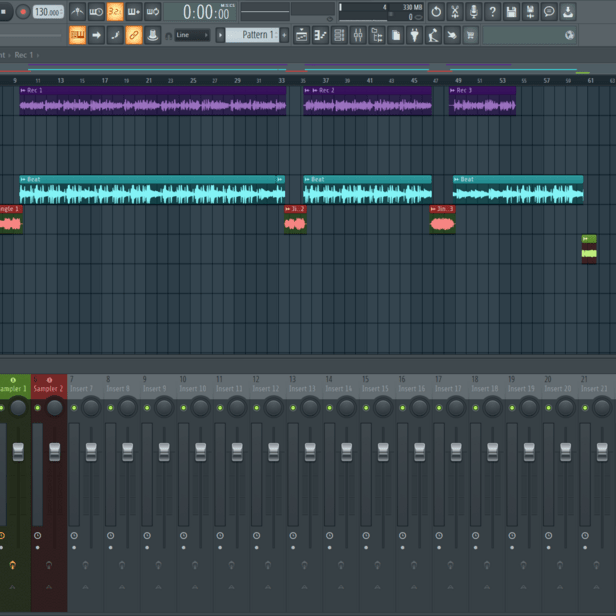
Task: Mute Insert 10 with green LED
Action: [x=183, y=408]
